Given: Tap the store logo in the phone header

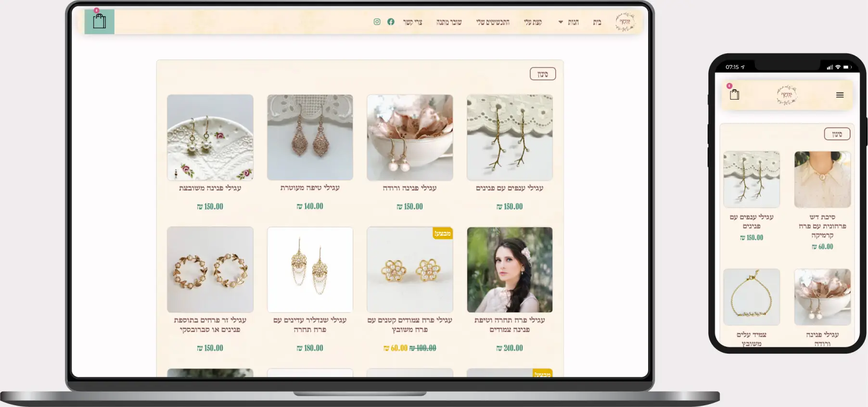Looking at the screenshot, I should [786, 95].
